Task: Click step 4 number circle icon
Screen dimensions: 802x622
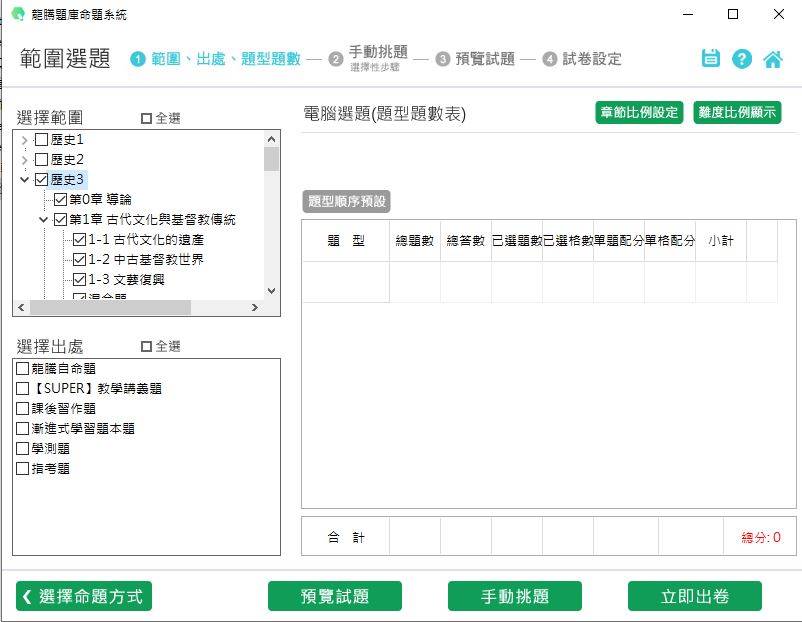Action: 549,59
